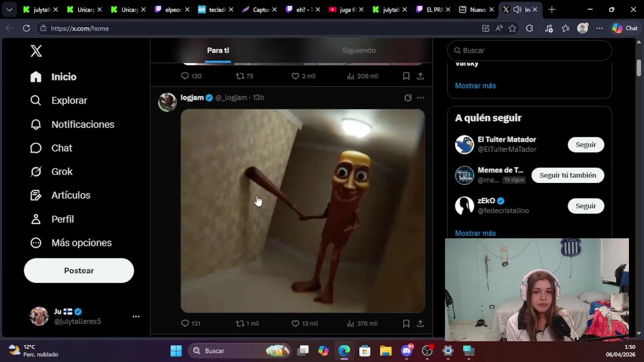Open Artículos in the sidebar

(x=60, y=195)
